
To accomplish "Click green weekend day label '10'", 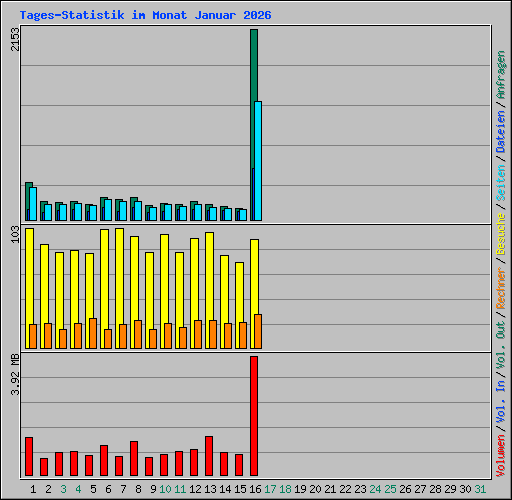I will coord(165,489).
